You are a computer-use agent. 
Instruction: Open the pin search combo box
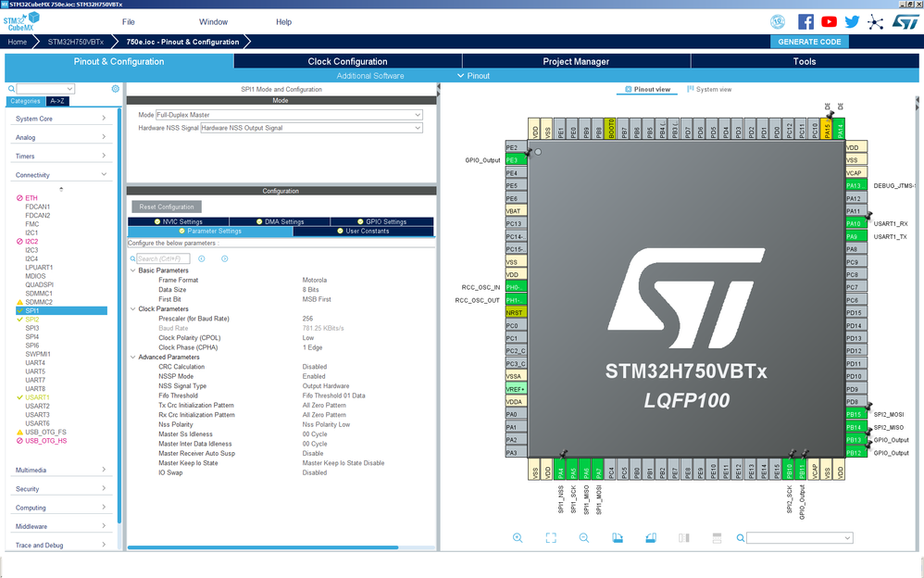[x=799, y=537]
